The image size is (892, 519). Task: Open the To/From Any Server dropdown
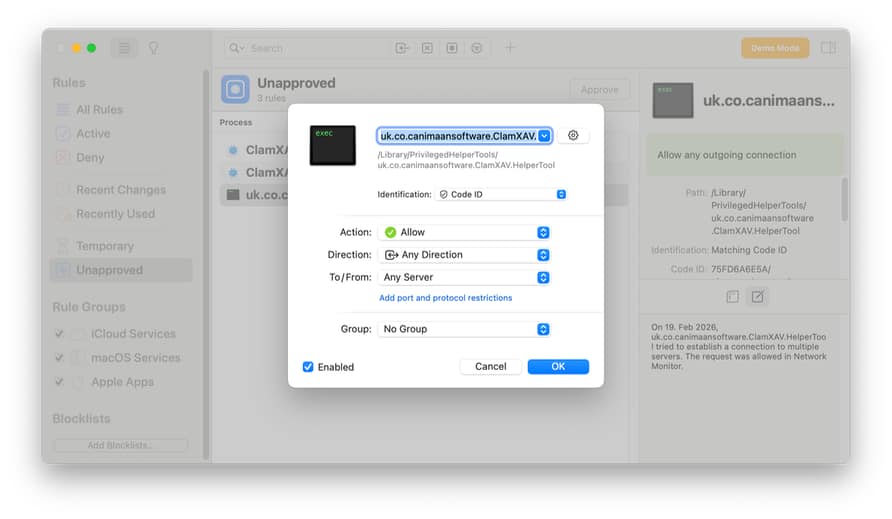[464, 277]
